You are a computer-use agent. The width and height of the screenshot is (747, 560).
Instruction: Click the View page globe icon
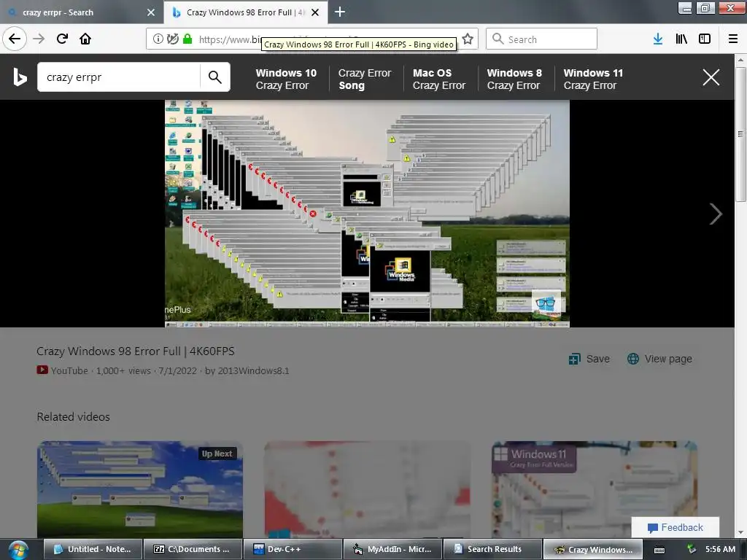633,359
